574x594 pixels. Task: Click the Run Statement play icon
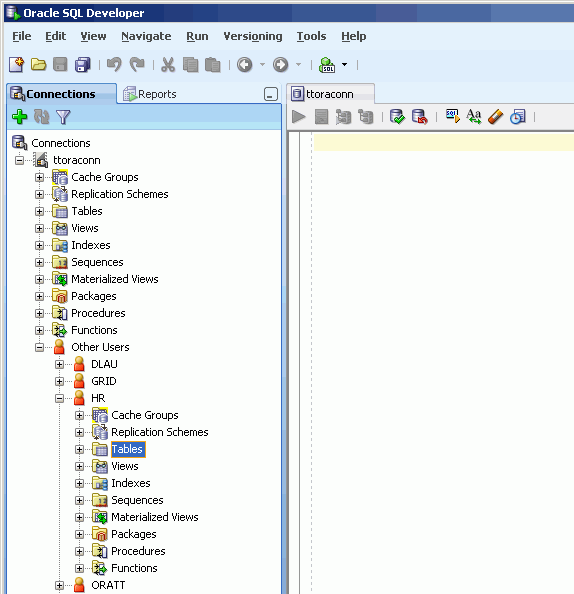pos(299,117)
